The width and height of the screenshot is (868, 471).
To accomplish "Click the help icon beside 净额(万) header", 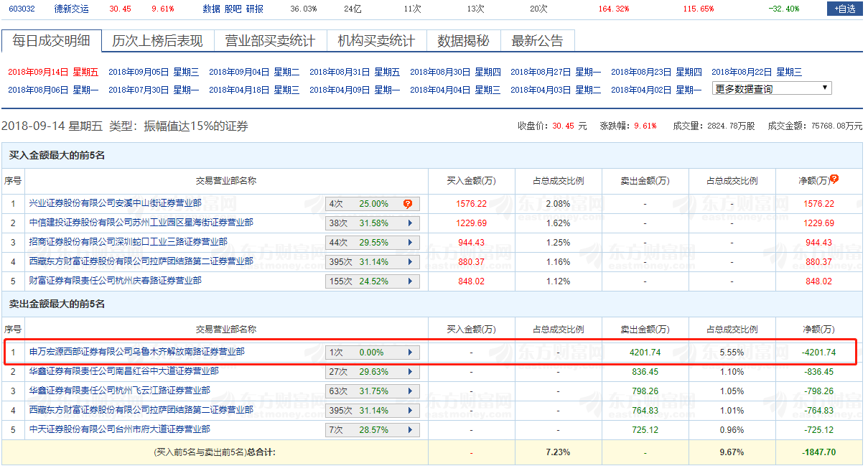I will tap(834, 179).
